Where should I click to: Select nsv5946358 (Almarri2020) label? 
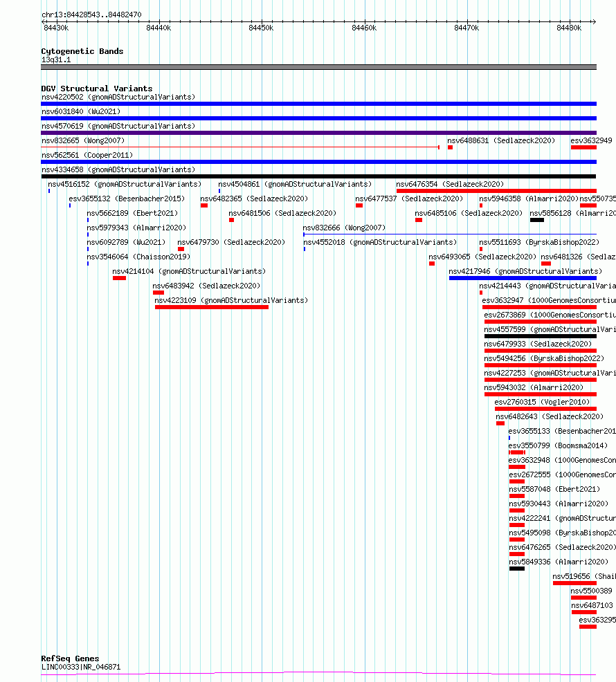[x=529, y=199]
